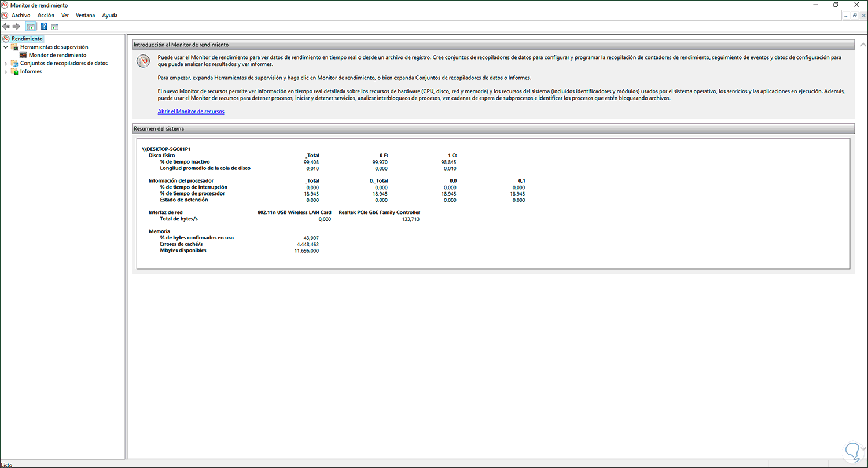This screenshot has width=868, height=468.
Task: Click the Abrir el Monitor de recursos link
Action: [191, 111]
